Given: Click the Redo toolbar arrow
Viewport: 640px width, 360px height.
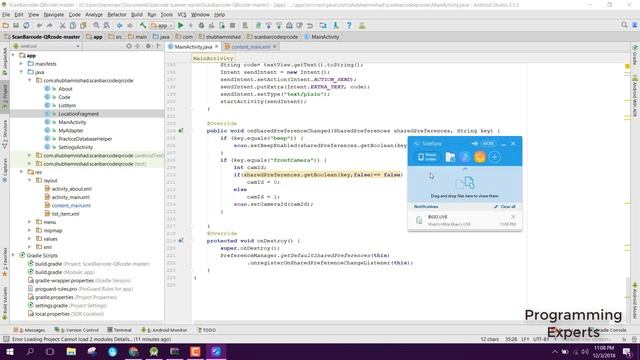Looking at the screenshot, I should (49, 25).
